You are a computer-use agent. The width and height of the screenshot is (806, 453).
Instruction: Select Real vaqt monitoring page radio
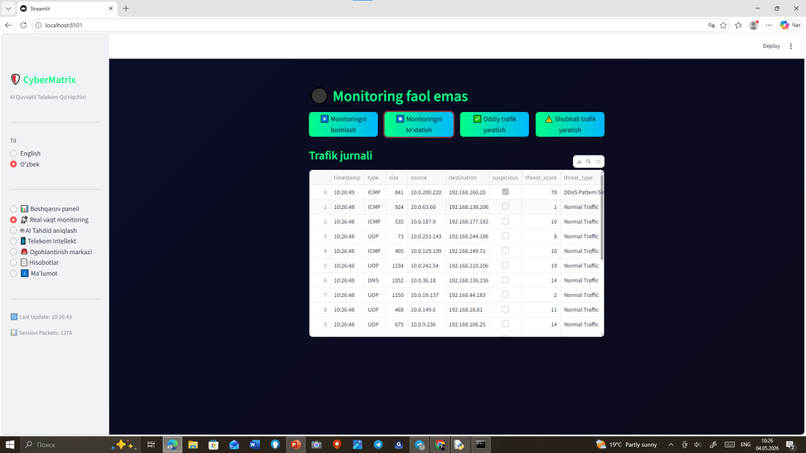click(13, 220)
